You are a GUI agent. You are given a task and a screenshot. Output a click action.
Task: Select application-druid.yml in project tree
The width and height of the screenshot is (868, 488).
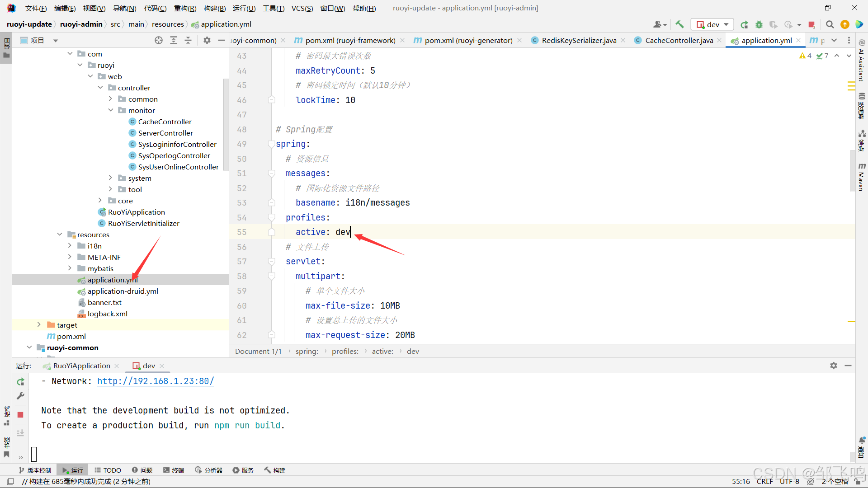(123, 291)
